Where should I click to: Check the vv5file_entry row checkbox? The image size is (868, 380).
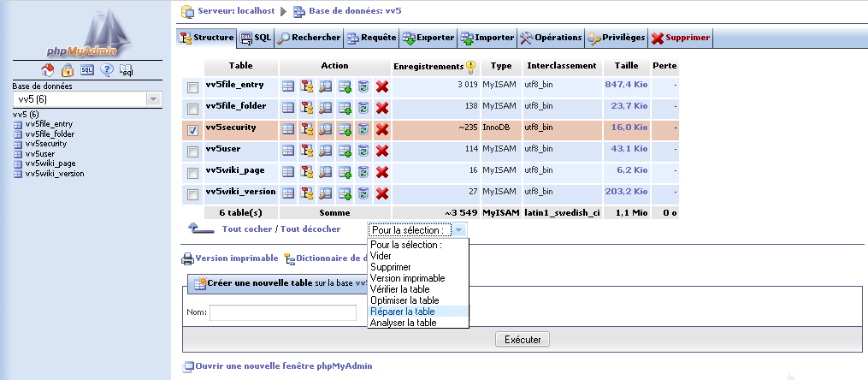click(x=192, y=87)
